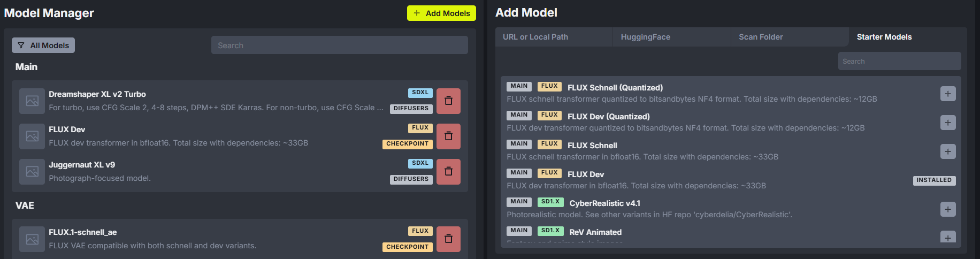Click the FLUX.1-schnell_ae image placeholder

(x=32, y=239)
